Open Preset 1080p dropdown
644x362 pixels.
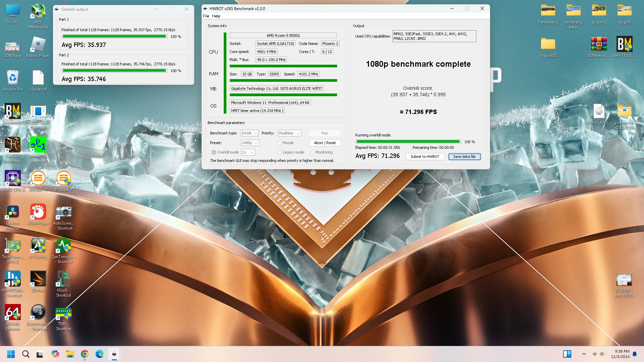(x=250, y=143)
